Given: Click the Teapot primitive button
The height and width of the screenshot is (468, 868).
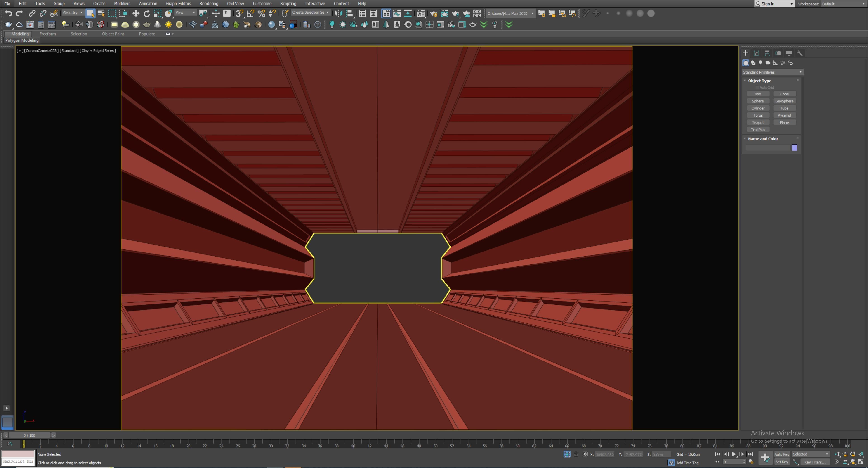Looking at the screenshot, I should 758,122.
